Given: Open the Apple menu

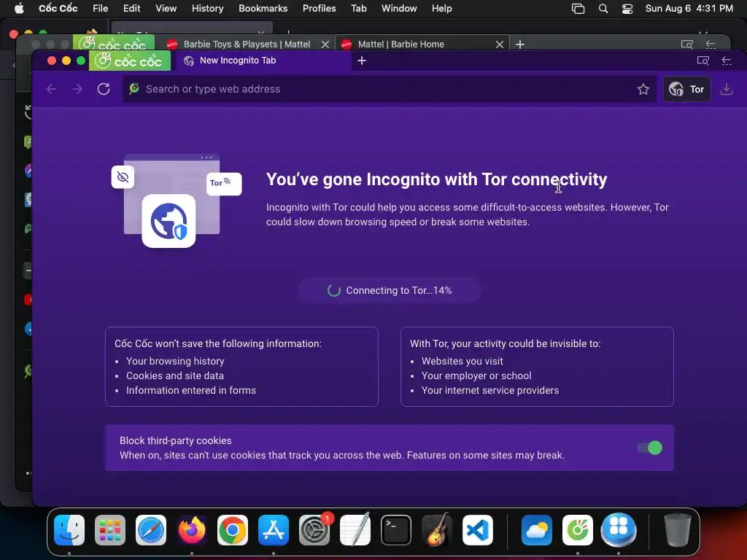Looking at the screenshot, I should 19,8.
